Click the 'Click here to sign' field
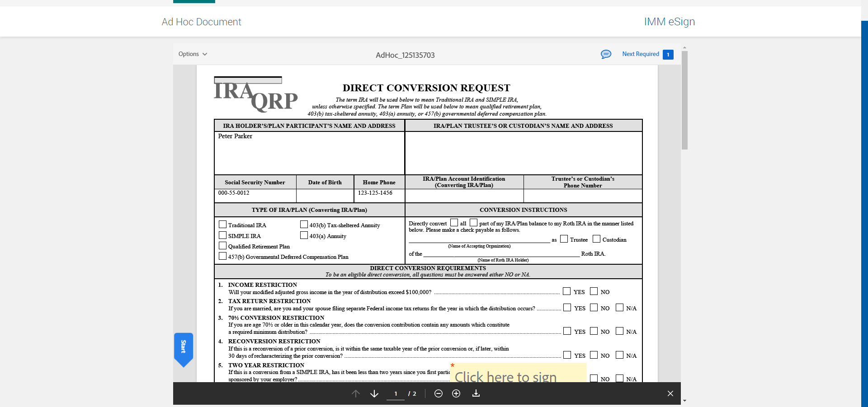The height and width of the screenshot is (407, 868). (x=518, y=373)
